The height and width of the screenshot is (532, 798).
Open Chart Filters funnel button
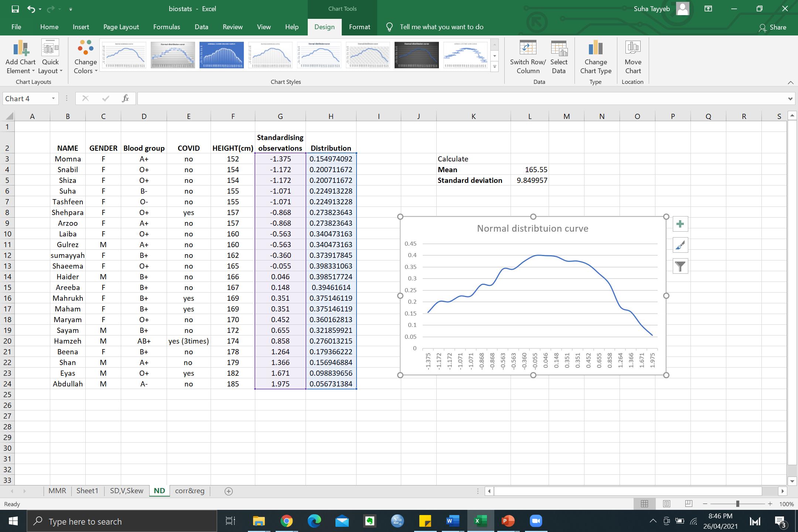680,266
